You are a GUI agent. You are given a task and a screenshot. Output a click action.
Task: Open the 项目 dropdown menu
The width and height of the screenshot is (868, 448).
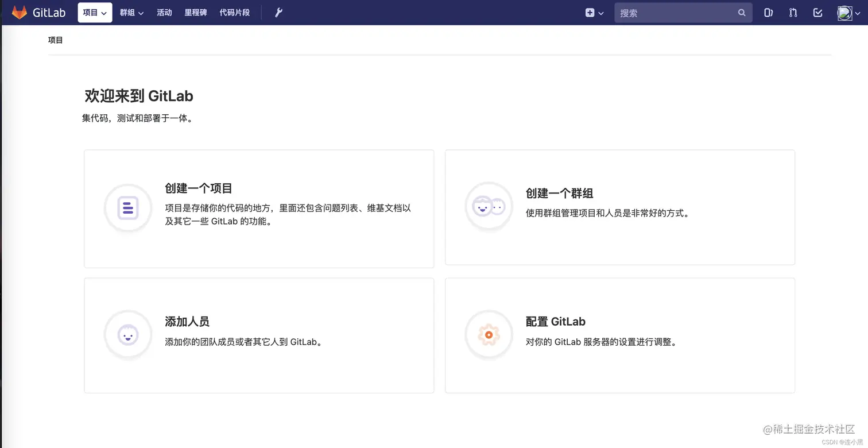[95, 13]
